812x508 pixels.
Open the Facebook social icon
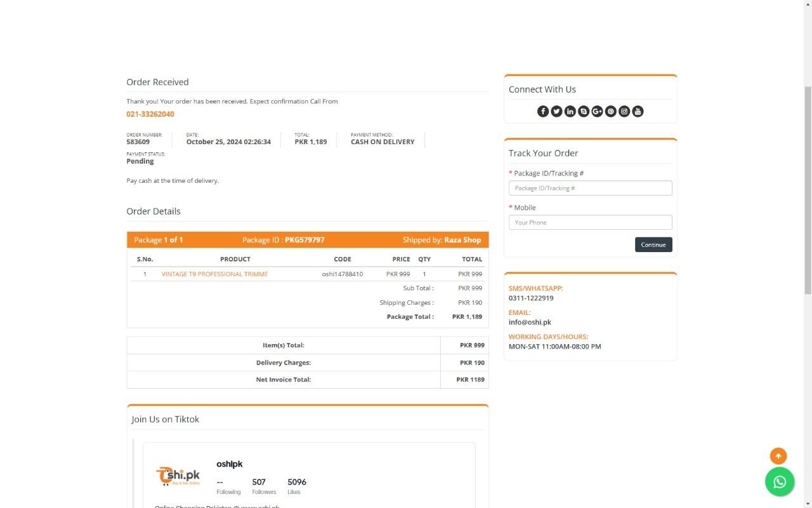tap(543, 112)
